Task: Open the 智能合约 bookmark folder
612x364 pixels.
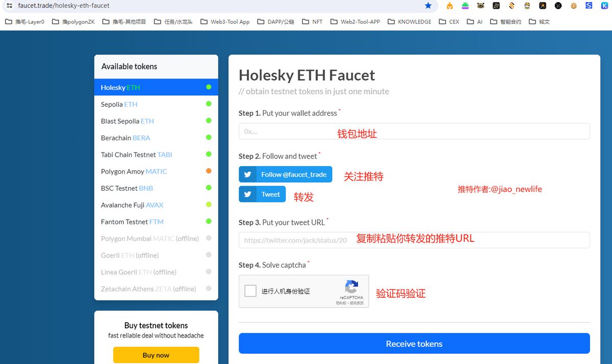Action: [505, 22]
